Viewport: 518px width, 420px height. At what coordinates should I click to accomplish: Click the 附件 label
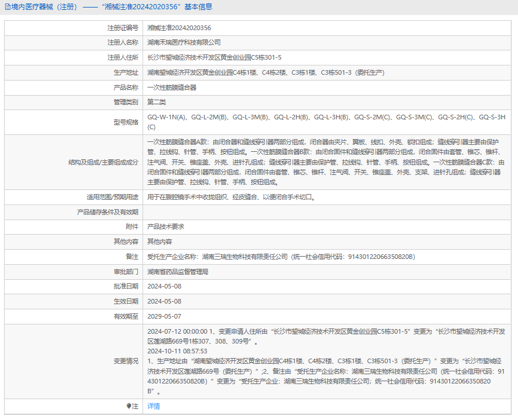point(132,227)
